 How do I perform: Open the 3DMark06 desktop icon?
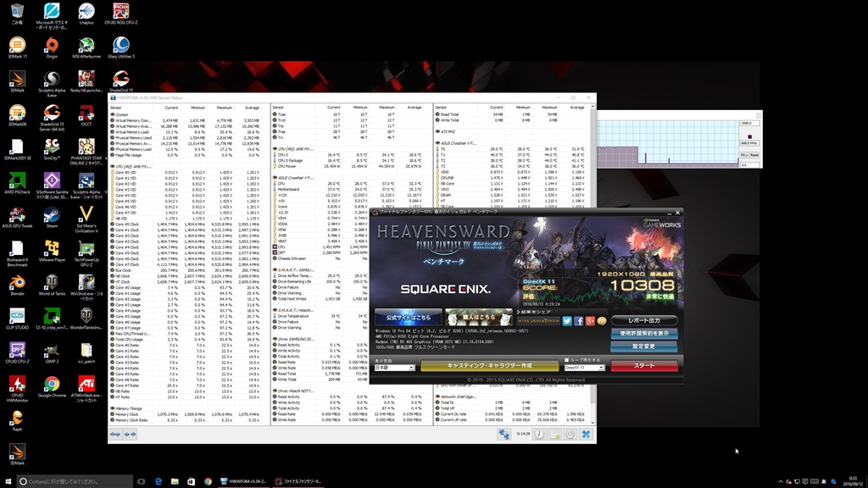tap(17, 115)
